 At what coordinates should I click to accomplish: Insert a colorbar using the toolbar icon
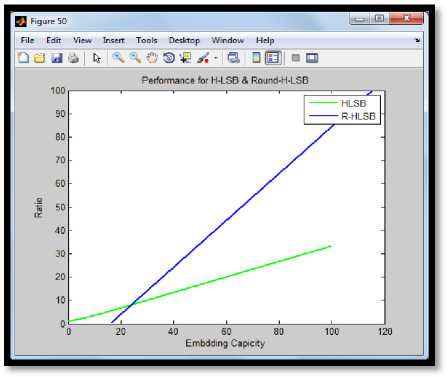tap(256, 58)
